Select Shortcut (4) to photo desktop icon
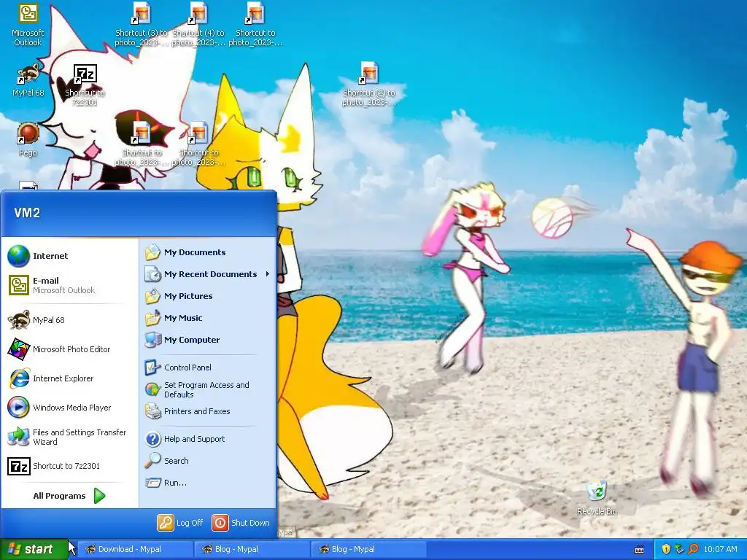 tap(198, 25)
